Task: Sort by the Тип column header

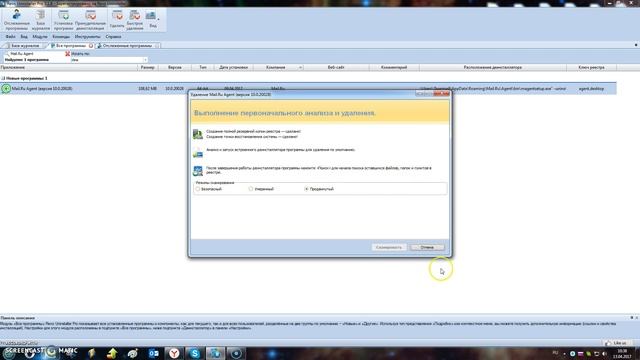Action: [202, 67]
